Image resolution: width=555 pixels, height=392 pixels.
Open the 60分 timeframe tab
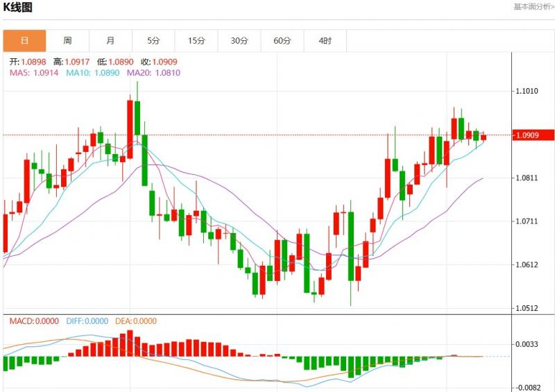pyautogui.click(x=282, y=41)
